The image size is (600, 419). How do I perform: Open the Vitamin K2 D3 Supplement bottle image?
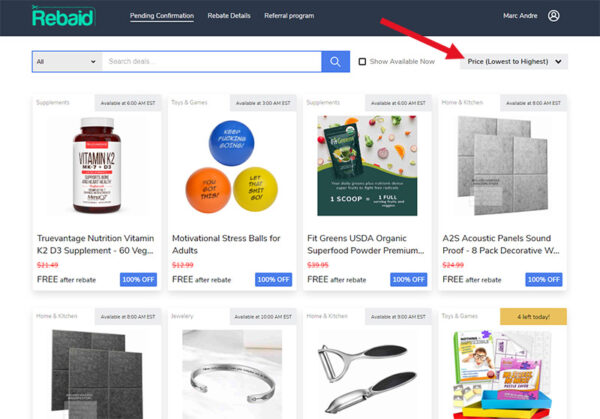(97, 165)
